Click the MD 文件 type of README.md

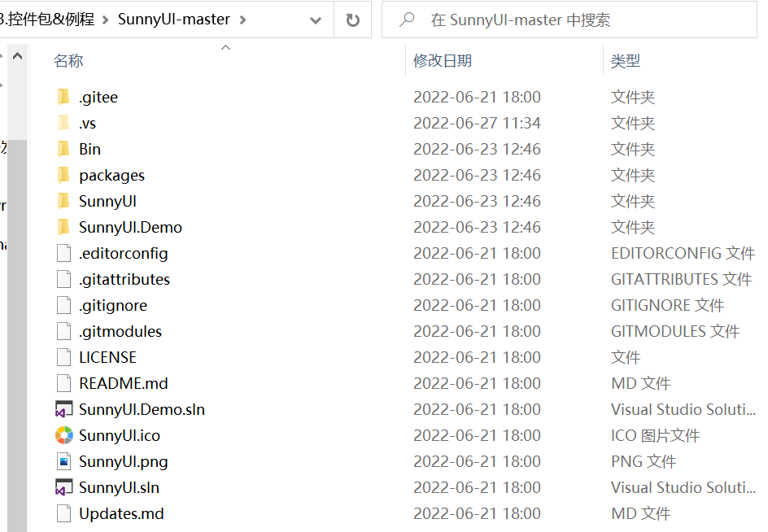(640, 383)
